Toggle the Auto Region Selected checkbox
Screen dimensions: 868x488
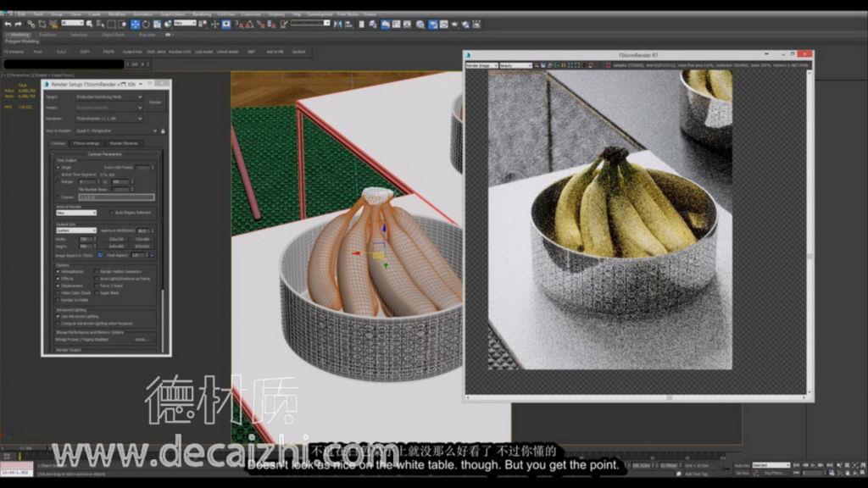pyautogui.click(x=112, y=213)
